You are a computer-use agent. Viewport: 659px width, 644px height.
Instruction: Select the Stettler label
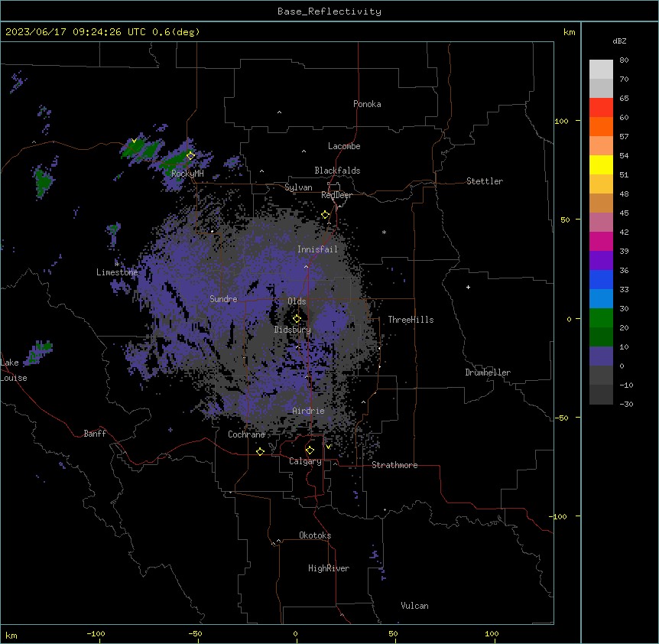(x=485, y=181)
